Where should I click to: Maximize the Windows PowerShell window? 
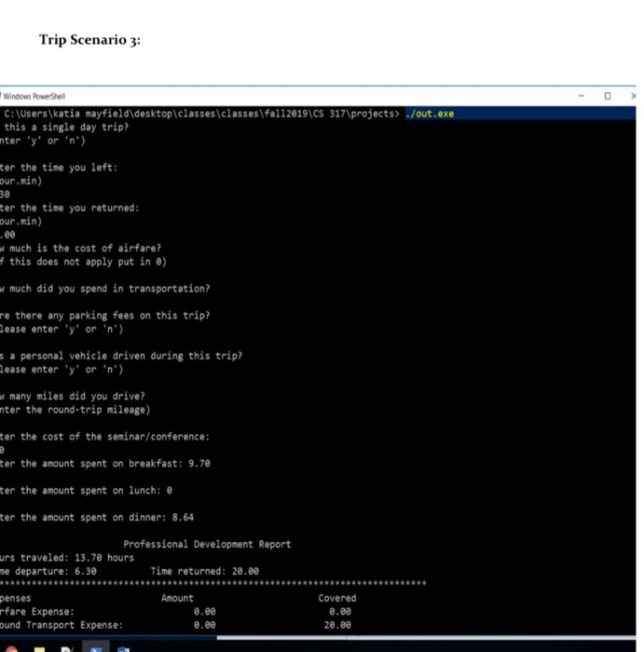click(608, 96)
